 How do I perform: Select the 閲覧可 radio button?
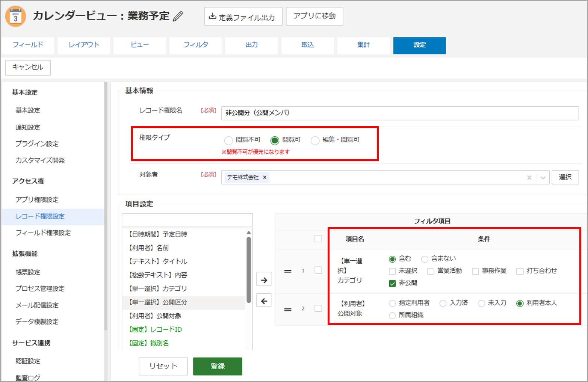[x=275, y=140]
